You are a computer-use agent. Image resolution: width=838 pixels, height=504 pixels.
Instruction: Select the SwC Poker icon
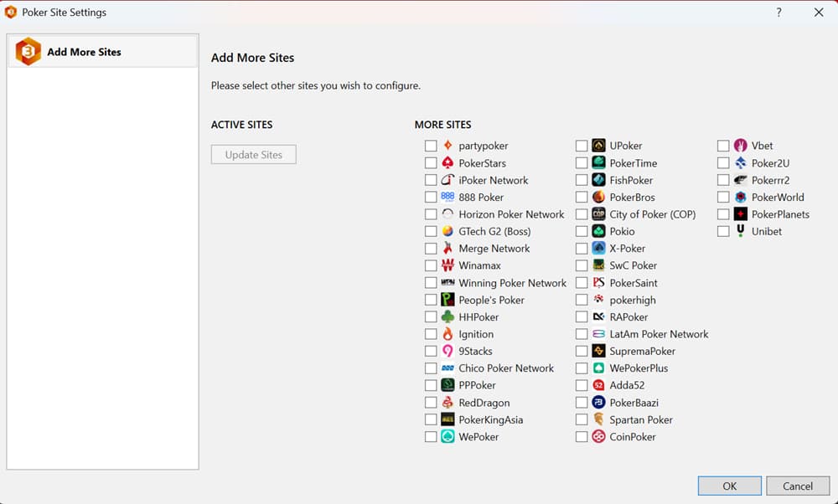[598, 265]
